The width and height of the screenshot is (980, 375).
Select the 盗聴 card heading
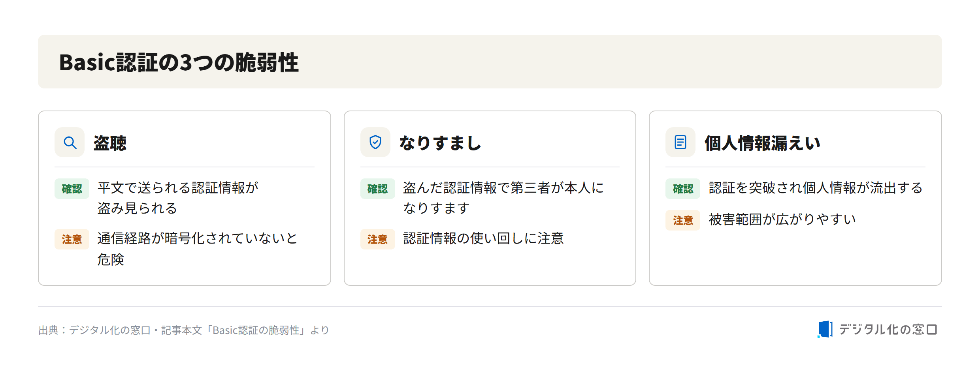pyautogui.click(x=110, y=143)
